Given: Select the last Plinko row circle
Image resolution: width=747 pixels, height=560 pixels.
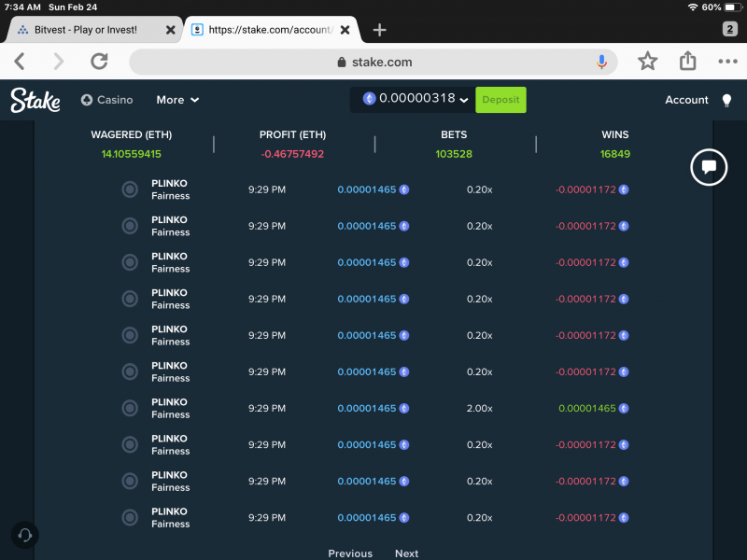Looking at the screenshot, I should 130,518.
